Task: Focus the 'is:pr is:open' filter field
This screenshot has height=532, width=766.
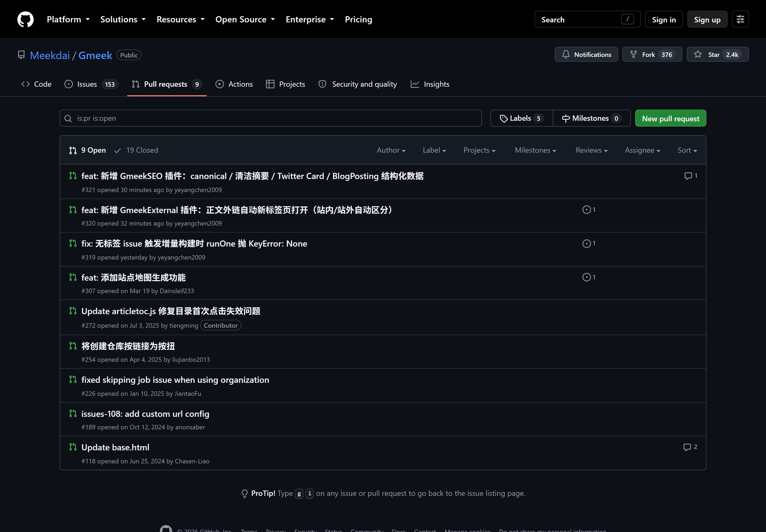Action: (x=271, y=118)
